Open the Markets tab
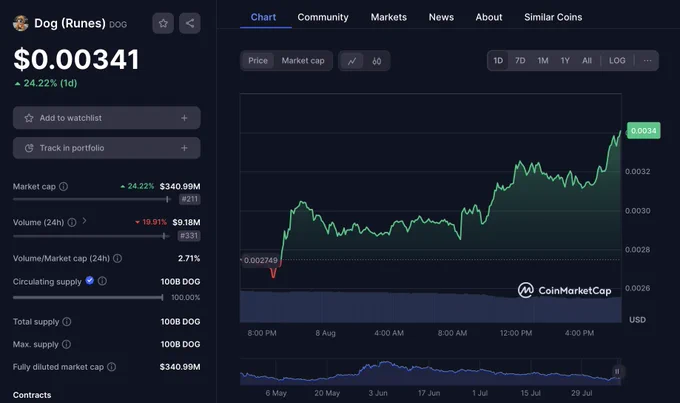The width and height of the screenshot is (680, 403). point(389,17)
